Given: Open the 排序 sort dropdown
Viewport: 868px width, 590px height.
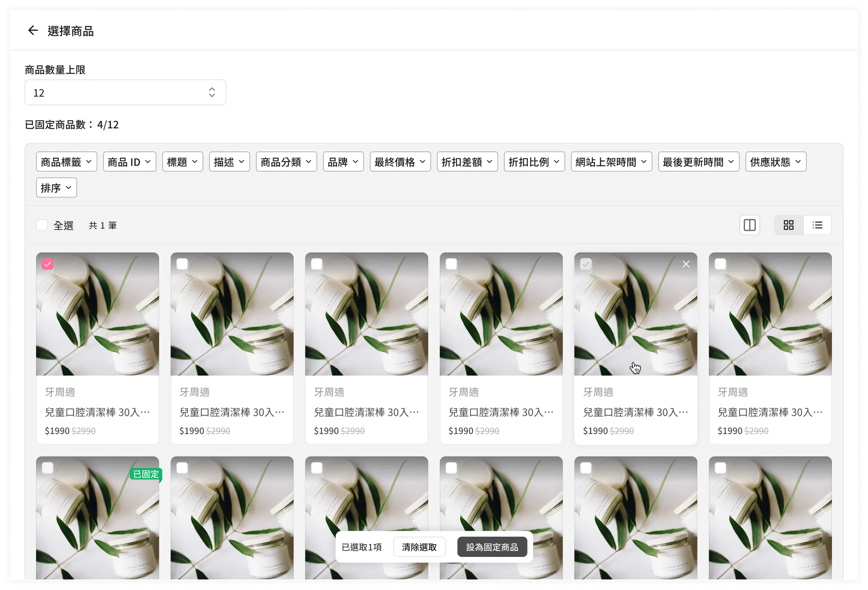Looking at the screenshot, I should pyautogui.click(x=56, y=188).
